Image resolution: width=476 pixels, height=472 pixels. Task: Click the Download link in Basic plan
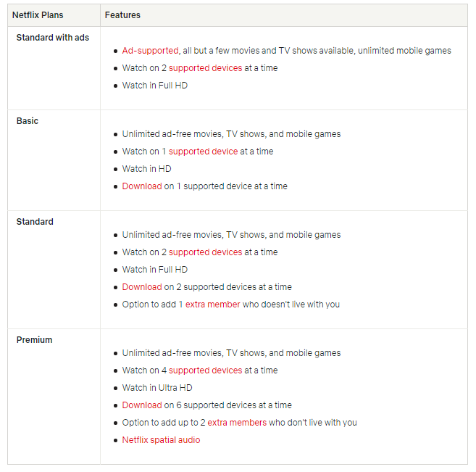[x=142, y=186]
